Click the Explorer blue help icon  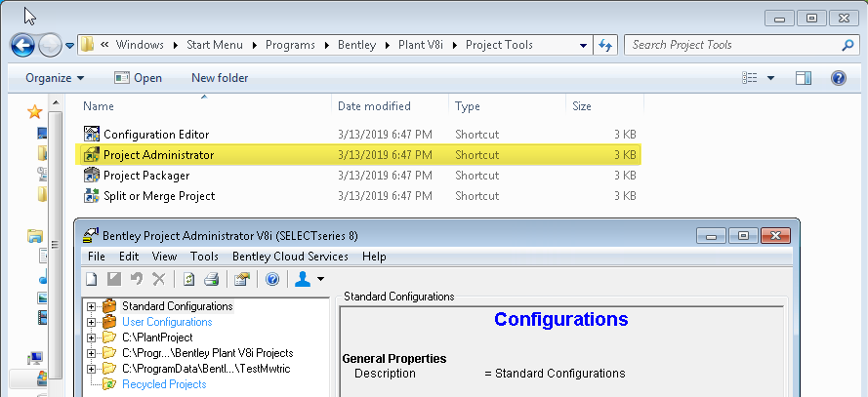(x=838, y=78)
